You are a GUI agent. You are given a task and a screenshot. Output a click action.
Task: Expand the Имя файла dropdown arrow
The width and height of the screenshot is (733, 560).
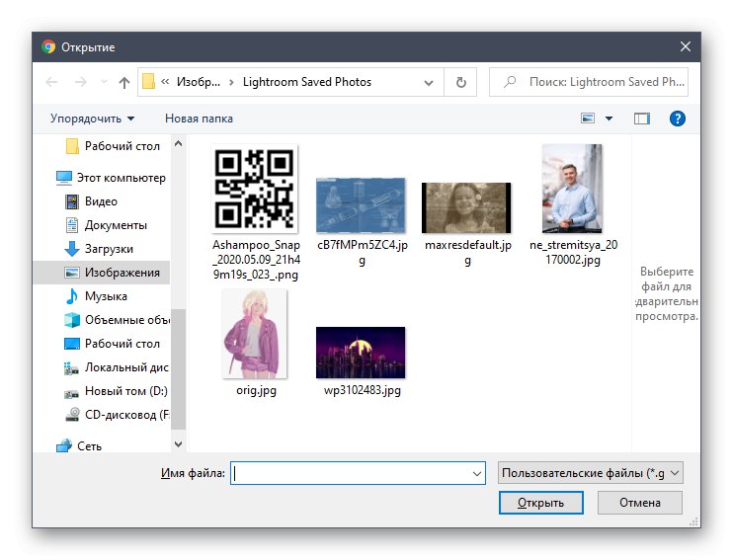[x=477, y=473]
